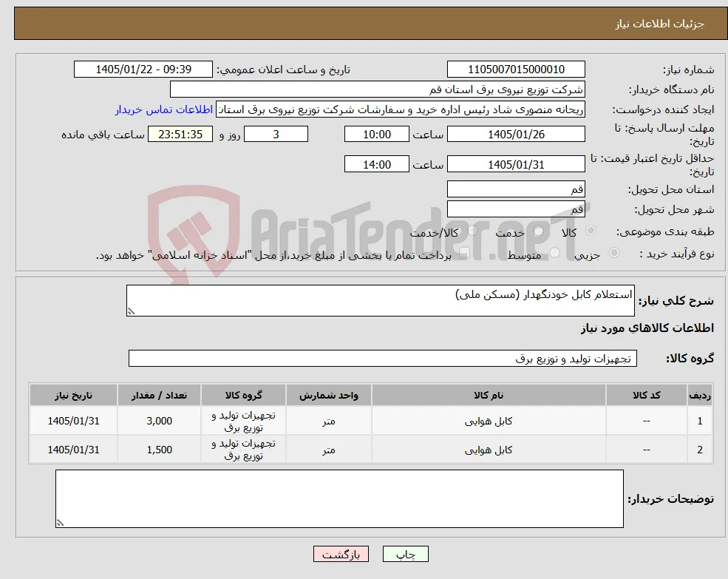Screen dimensions: 728x579
Task: Click the کد کالا column header
Action: pos(646,395)
